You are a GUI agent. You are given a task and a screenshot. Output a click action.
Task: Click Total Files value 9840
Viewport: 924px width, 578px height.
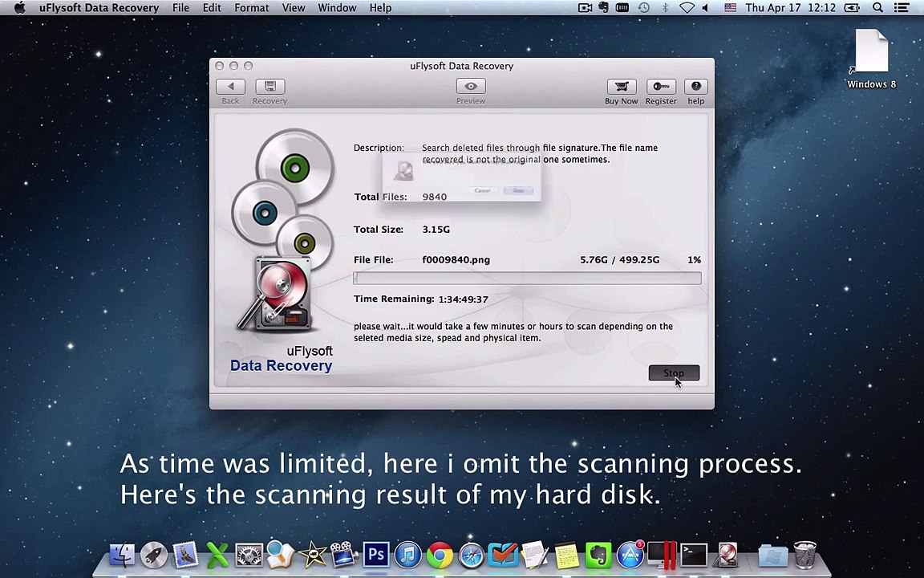[x=434, y=197]
